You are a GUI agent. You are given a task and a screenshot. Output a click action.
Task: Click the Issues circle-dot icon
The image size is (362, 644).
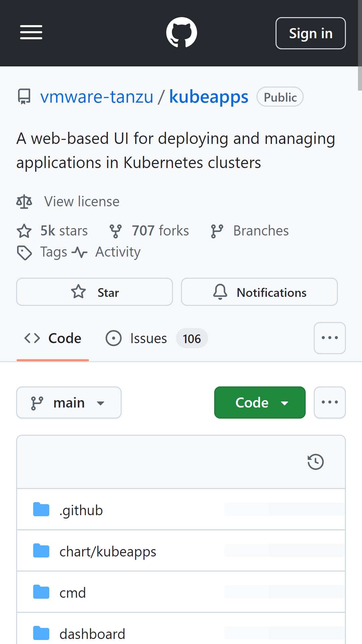coord(114,338)
